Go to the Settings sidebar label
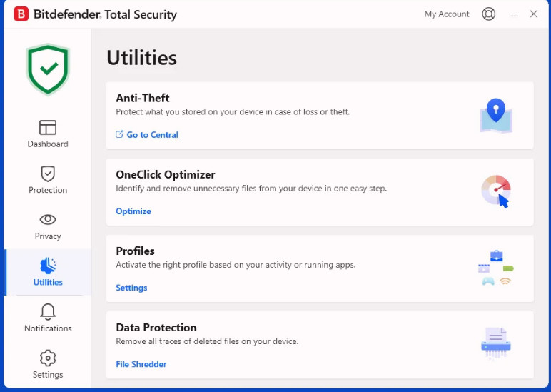This screenshot has height=392, width=551. [x=48, y=375]
